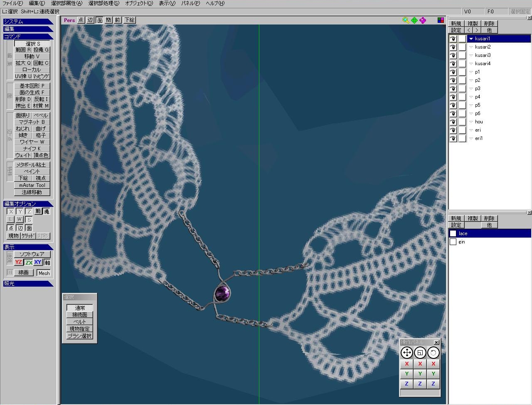Screen dimensions: 532x405
Task: Toggle visibility of the hou object
Action: [x=453, y=122]
